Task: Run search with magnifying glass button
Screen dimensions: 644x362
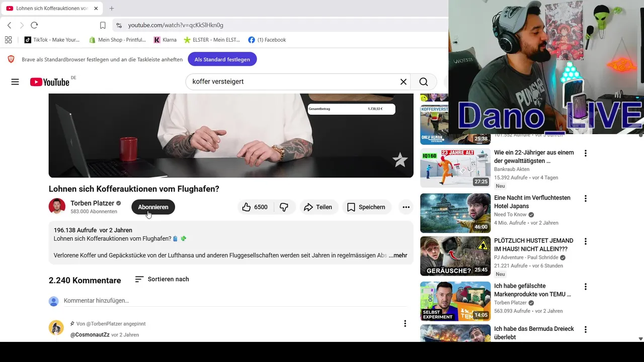Action: click(424, 82)
